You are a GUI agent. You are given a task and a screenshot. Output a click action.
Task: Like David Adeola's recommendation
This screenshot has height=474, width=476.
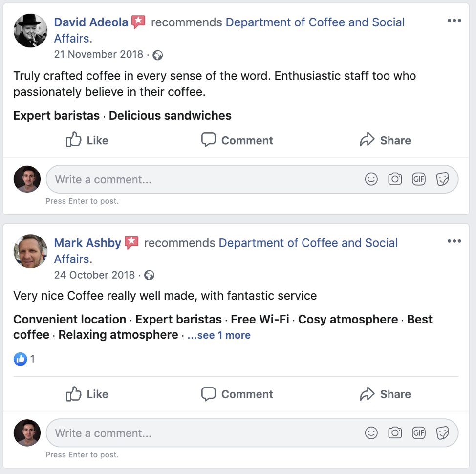(x=87, y=140)
